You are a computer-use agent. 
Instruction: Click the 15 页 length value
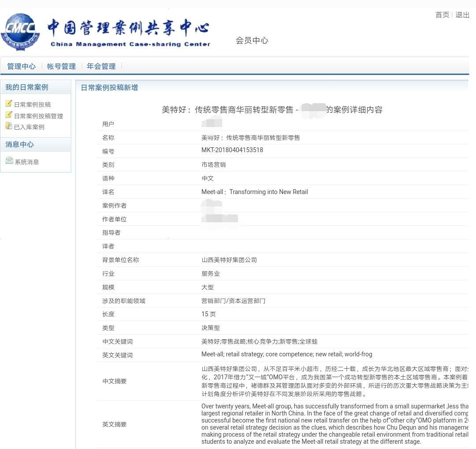click(x=208, y=314)
